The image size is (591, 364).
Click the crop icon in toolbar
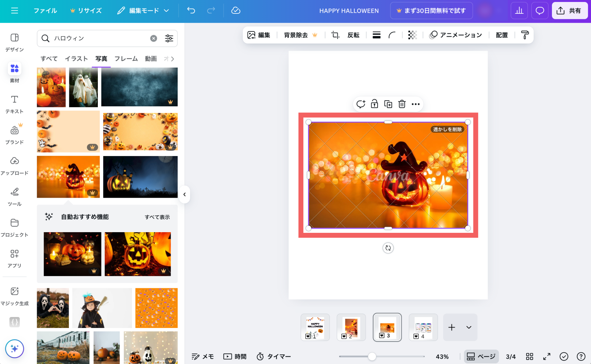335,35
